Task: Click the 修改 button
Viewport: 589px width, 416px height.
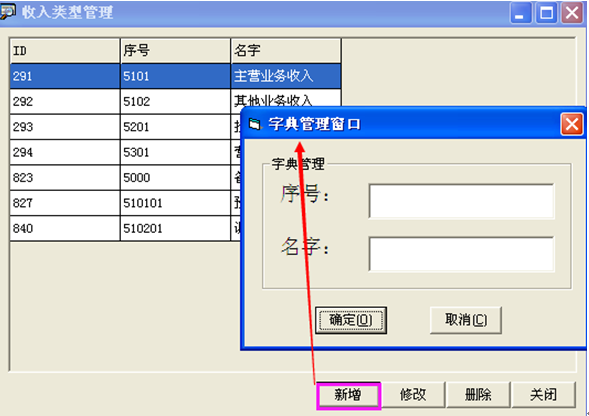Action: [413, 395]
